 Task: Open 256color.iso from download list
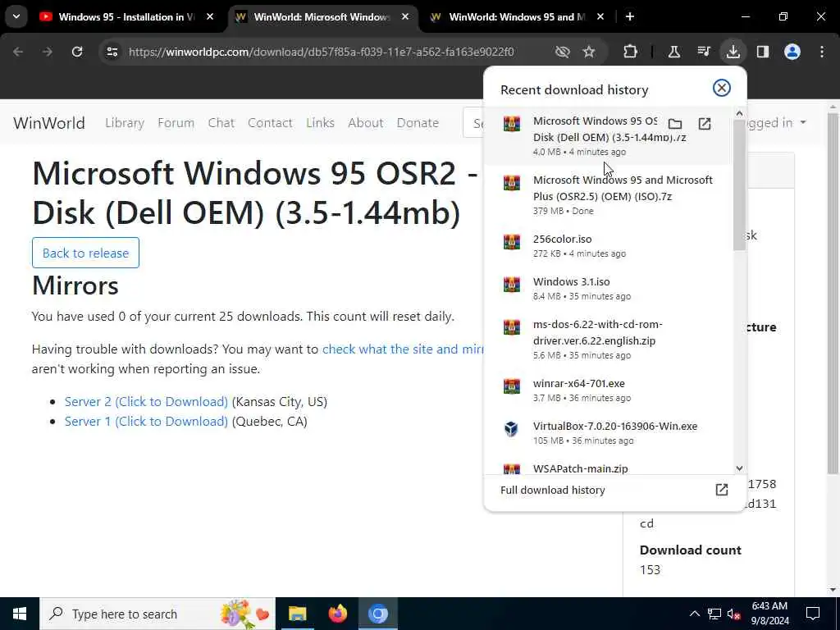[x=608, y=245]
